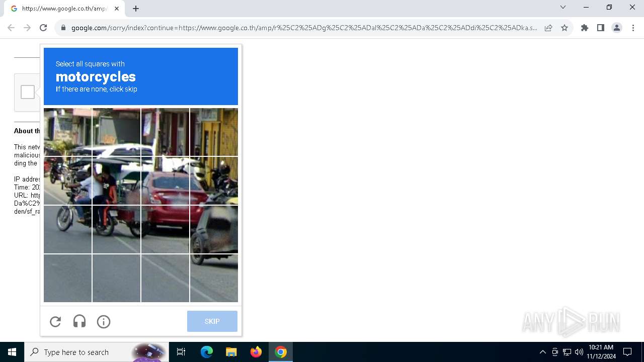Select tile showing yellow building wall
The width and height of the screenshot is (644, 362).
[x=214, y=132]
